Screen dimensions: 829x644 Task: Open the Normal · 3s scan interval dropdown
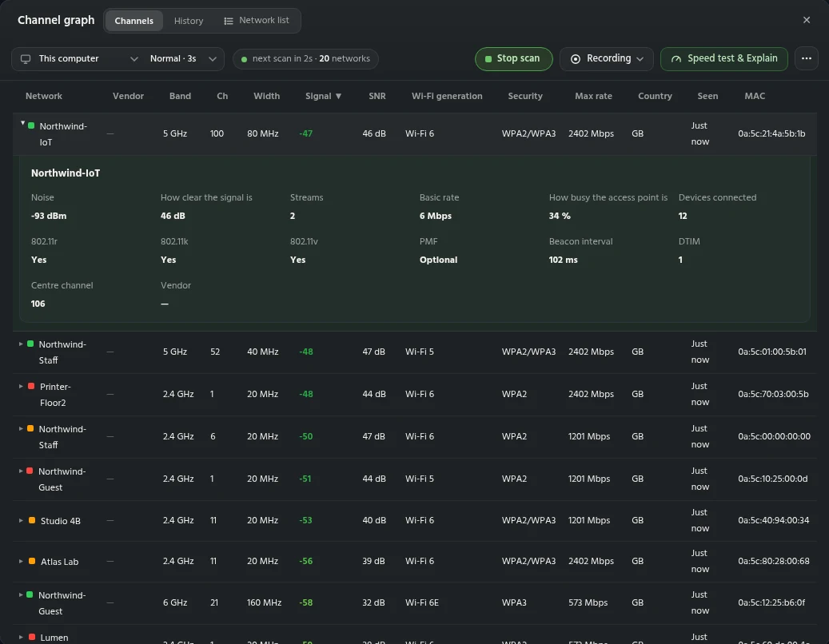point(183,58)
